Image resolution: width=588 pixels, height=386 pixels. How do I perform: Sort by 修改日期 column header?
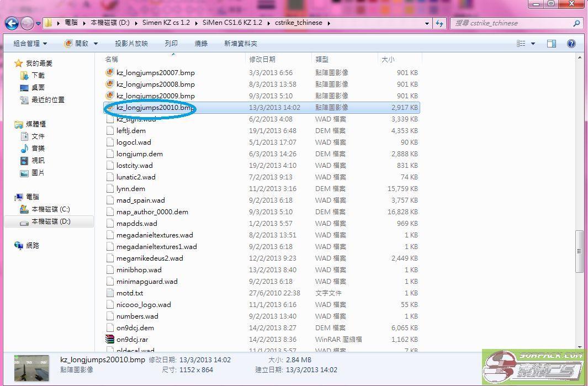tap(262, 59)
